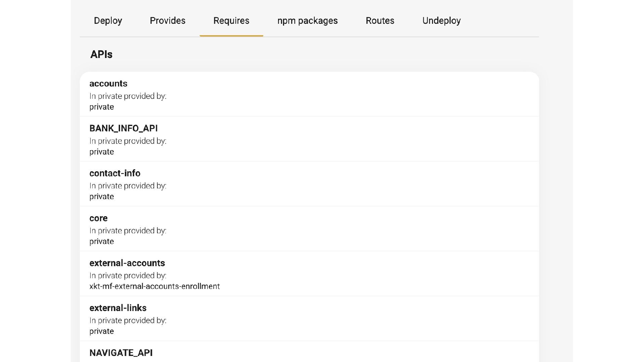The image size is (644, 362).
Task: Go to npm packages tab
Action: [307, 21]
